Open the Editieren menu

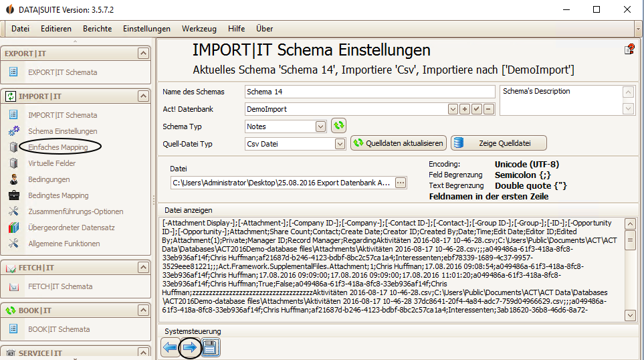[56, 29]
